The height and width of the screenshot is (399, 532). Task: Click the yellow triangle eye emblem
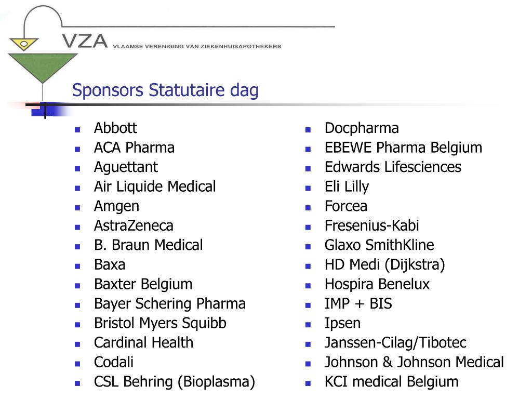point(24,44)
